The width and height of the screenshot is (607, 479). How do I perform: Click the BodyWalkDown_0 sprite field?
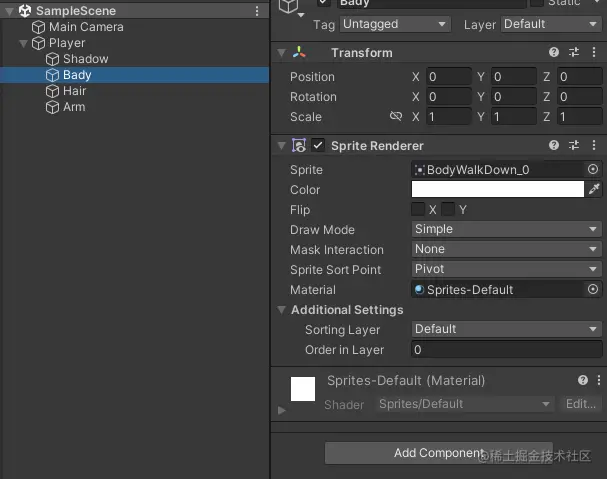[506, 170]
